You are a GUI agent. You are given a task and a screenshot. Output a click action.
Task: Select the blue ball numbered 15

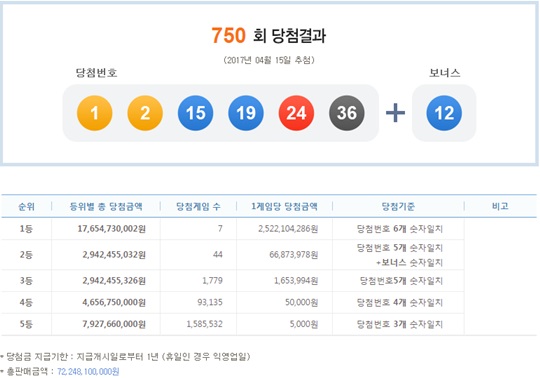click(196, 113)
